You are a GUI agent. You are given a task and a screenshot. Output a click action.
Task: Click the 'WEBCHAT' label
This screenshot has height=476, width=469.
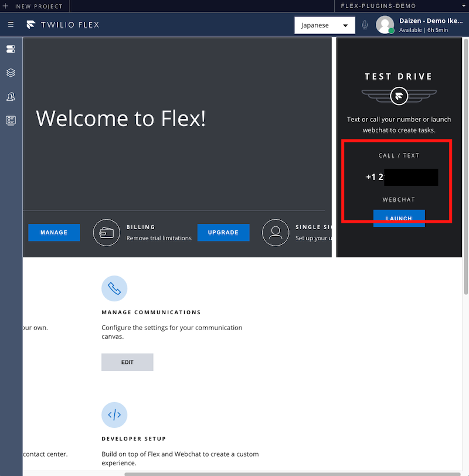pos(399,199)
